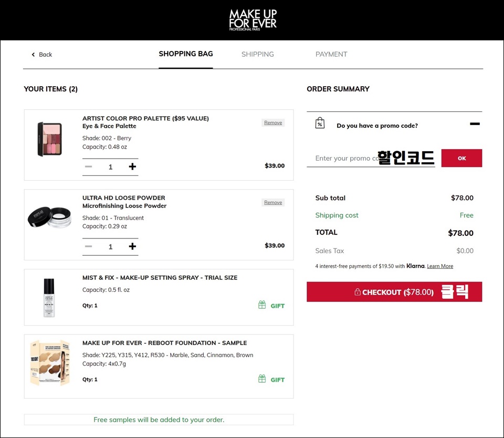
Task: Remove Artist Color Pro Palette from bag
Action: tap(273, 123)
